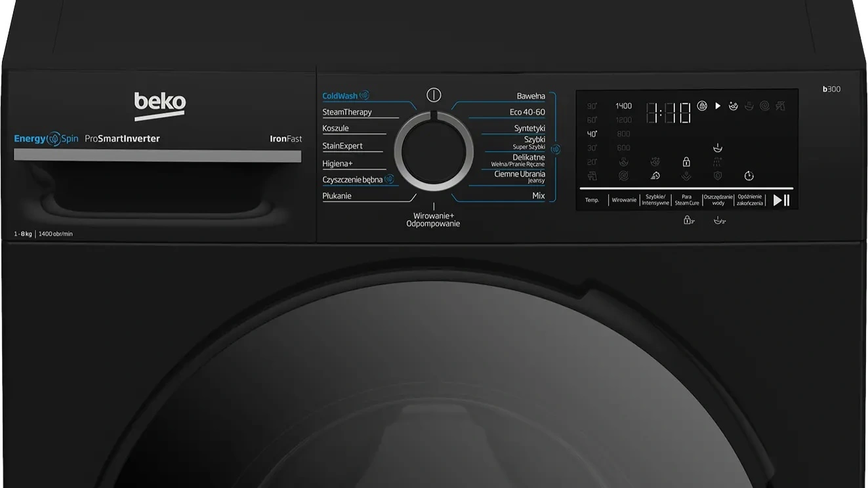Image resolution: width=868 pixels, height=488 pixels.
Task: Select the Ciemne Ubrania Jeansy program
Action: click(x=520, y=176)
